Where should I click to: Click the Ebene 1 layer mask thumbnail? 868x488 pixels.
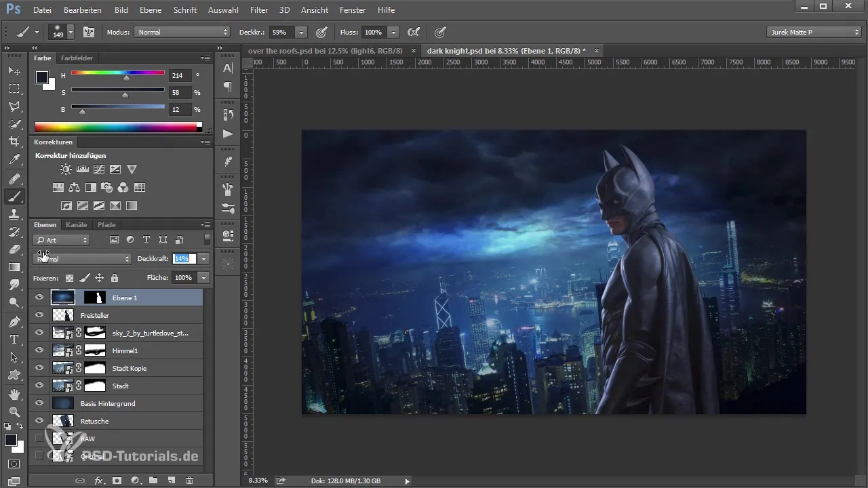(96, 298)
